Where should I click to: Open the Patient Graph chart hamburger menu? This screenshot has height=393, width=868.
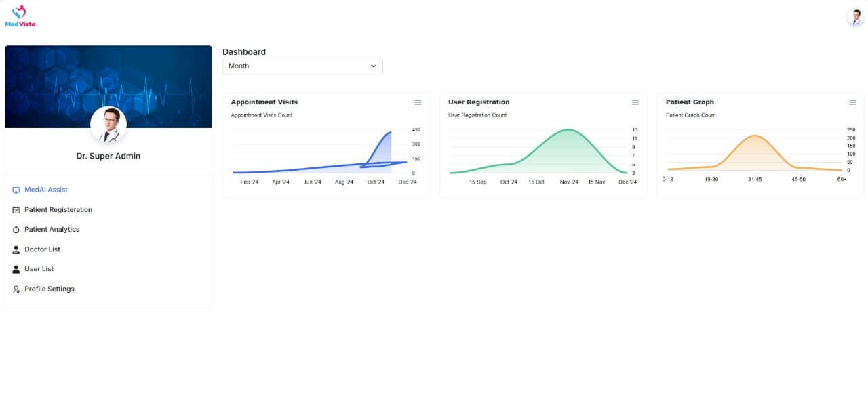pyautogui.click(x=853, y=102)
